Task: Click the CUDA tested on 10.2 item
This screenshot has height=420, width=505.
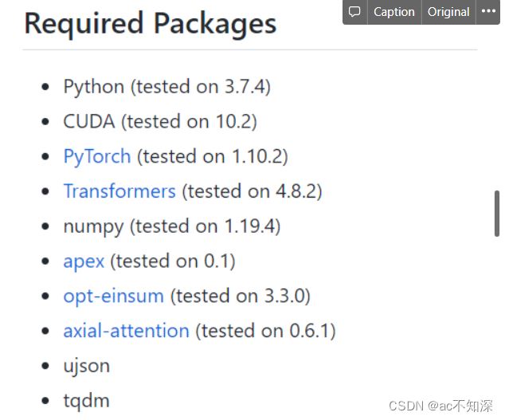Action: pos(160,122)
